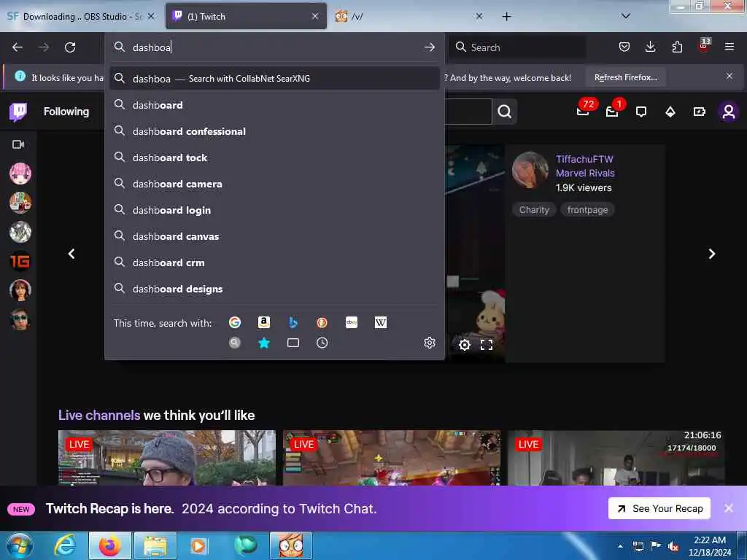The width and height of the screenshot is (747, 560).
Task: Open the Twitch bits diamond icon
Action: click(670, 112)
